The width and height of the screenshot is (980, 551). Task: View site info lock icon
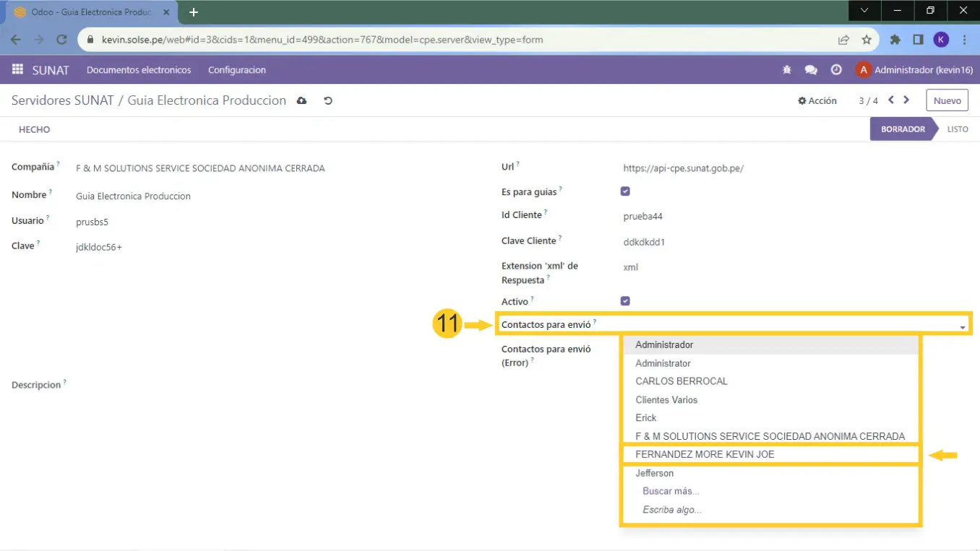tap(90, 40)
